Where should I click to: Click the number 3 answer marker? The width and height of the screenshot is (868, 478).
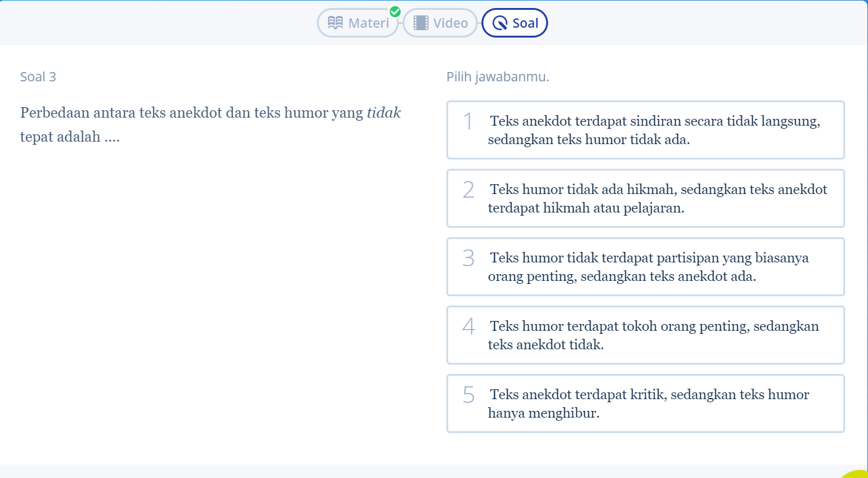pos(469,259)
